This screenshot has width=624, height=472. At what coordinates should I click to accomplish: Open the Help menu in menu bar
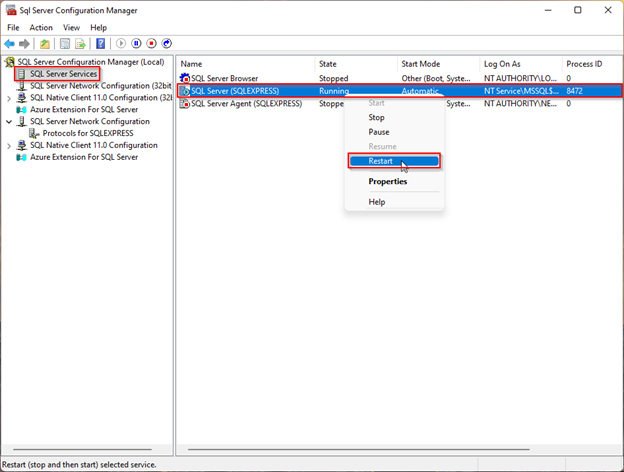pos(98,27)
